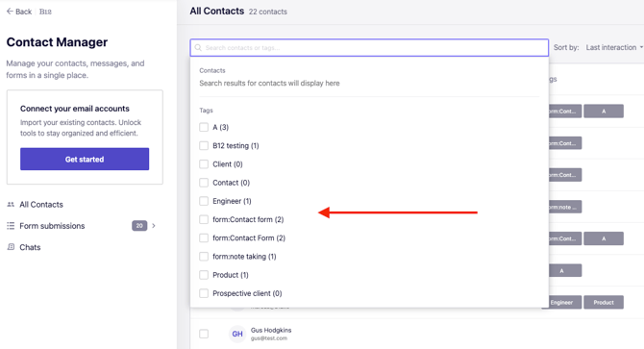Expand Form submissions with the chevron
The width and height of the screenshot is (644, 349).
pos(154,225)
